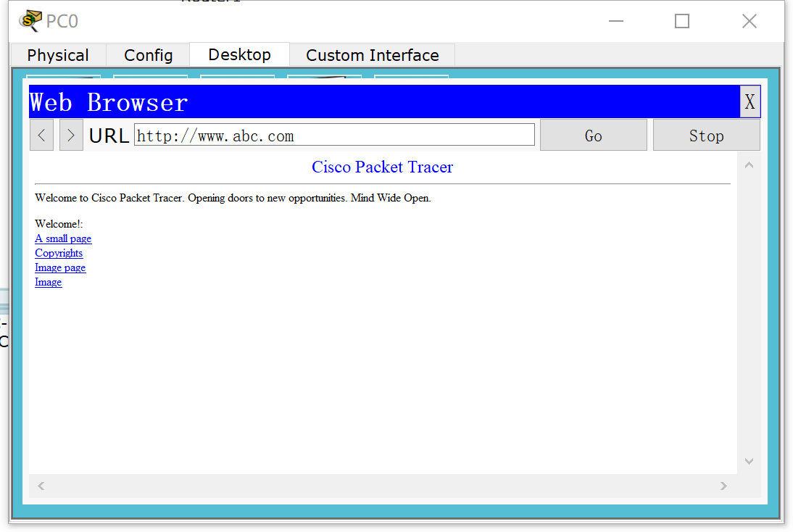Select the Desktop tab
The height and width of the screenshot is (532, 793).
point(240,54)
